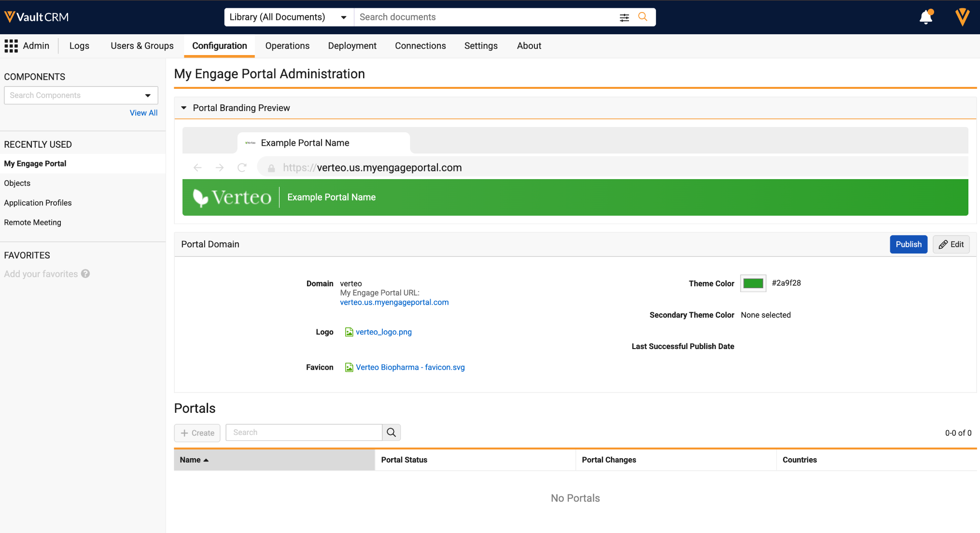Click the #2a9f28 hex value

[786, 283]
